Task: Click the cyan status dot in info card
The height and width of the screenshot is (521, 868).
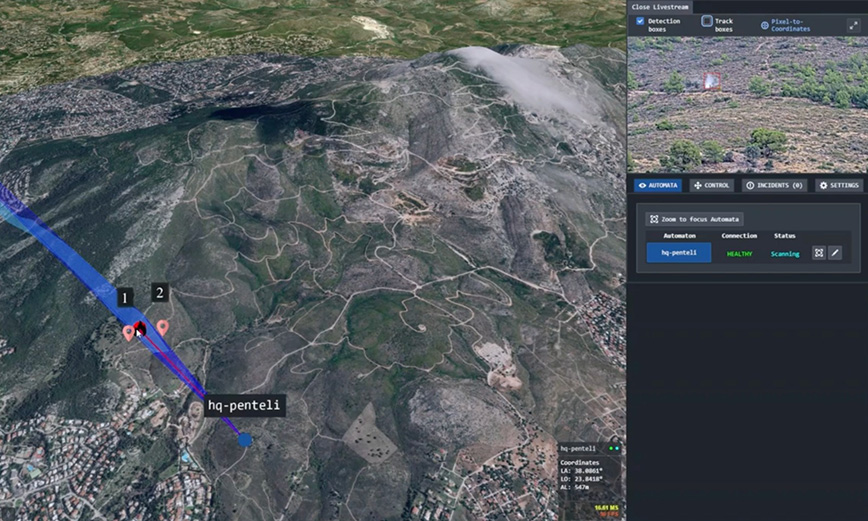Action: tap(615, 449)
